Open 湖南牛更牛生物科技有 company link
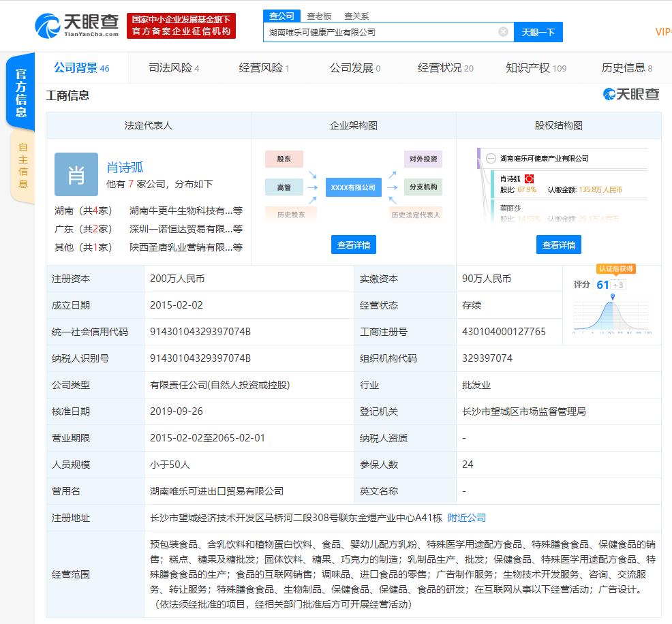The height and width of the screenshot is (624, 672). coord(186,210)
